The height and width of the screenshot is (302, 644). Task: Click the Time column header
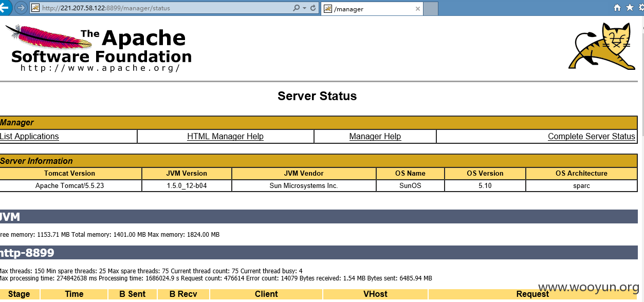74,294
